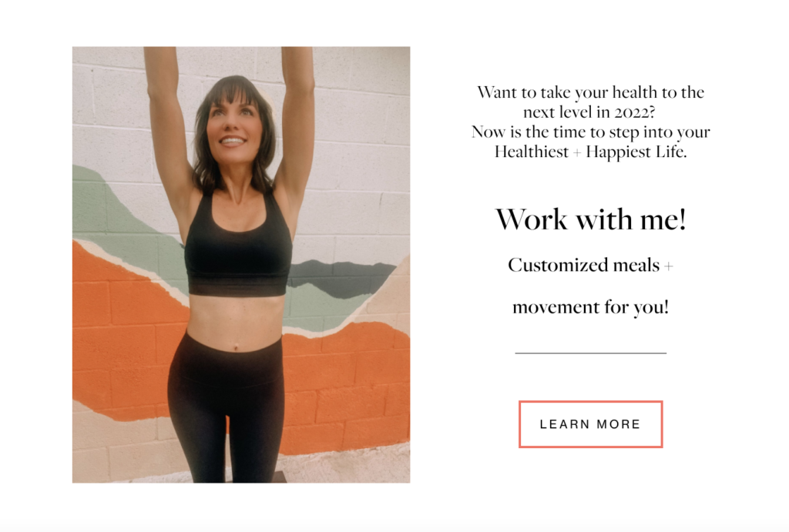This screenshot has width=789, height=532.
Task: Click the LEARN MORE button
Action: (x=591, y=424)
